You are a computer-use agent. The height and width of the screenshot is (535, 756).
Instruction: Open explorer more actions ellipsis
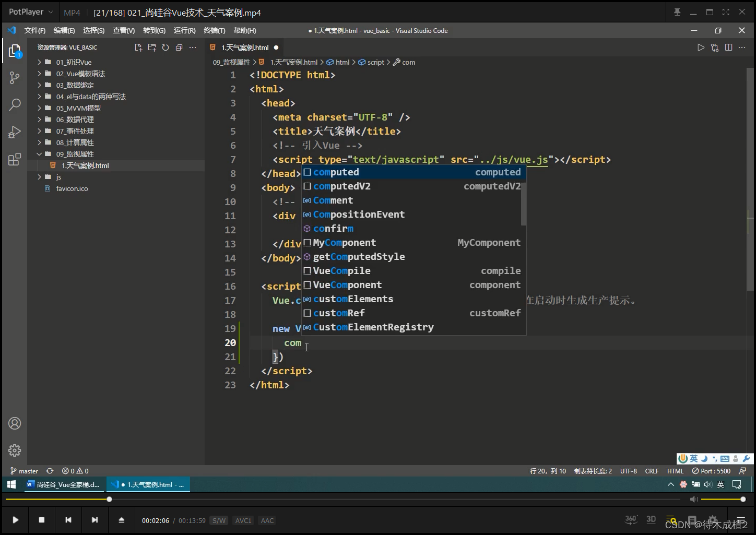(x=193, y=47)
